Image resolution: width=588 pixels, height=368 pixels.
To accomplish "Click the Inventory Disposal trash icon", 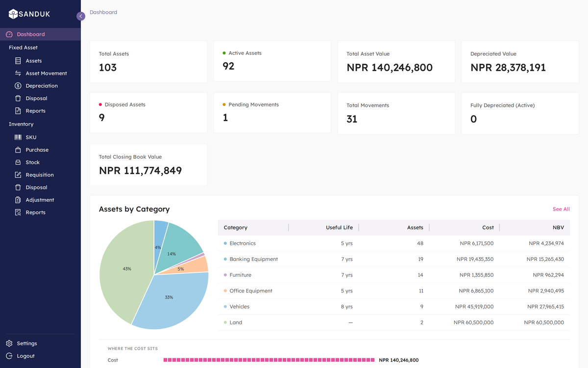I will coord(18,187).
